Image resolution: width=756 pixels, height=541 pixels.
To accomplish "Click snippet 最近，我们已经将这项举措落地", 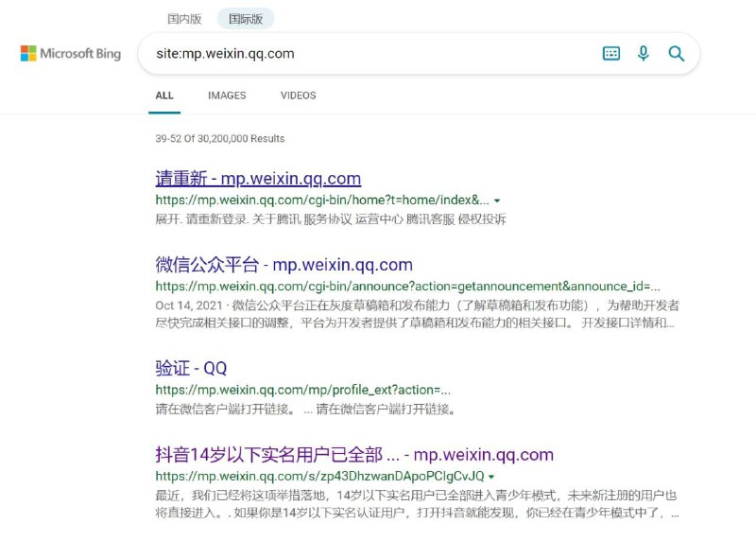I will tap(417, 504).
